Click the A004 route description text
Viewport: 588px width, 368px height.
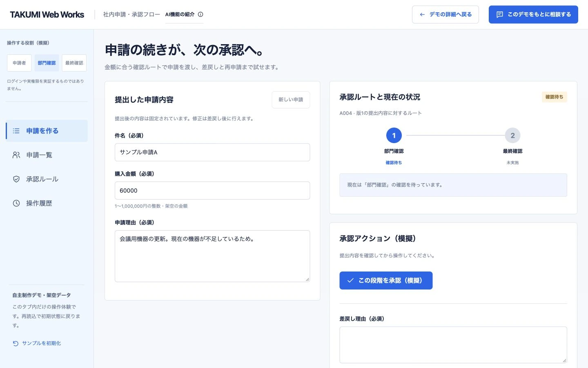pos(381,113)
